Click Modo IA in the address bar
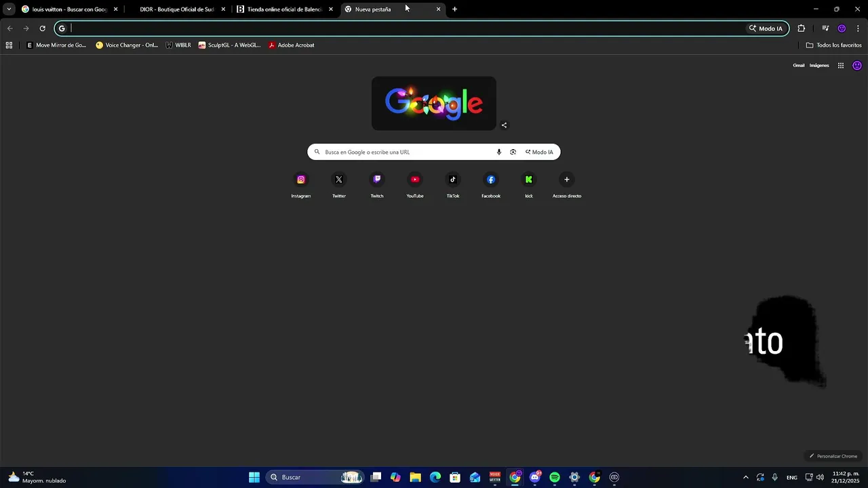The image size is (868, 488). tap(766, 28)
